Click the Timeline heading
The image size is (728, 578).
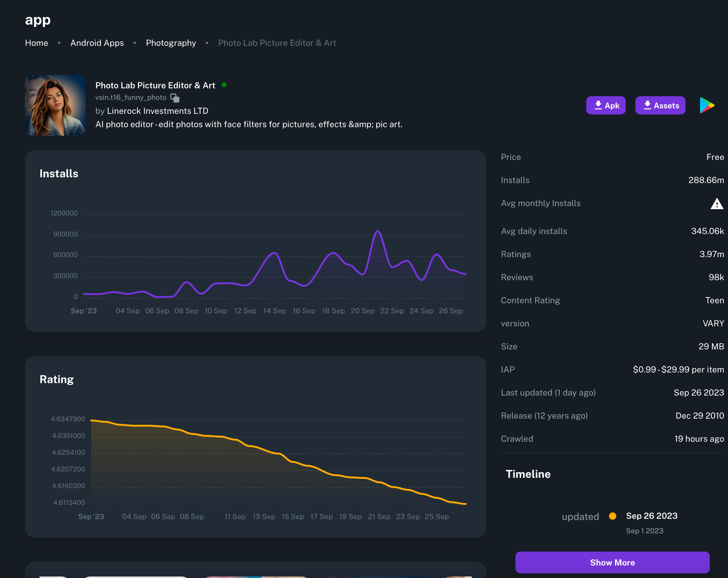528,474
